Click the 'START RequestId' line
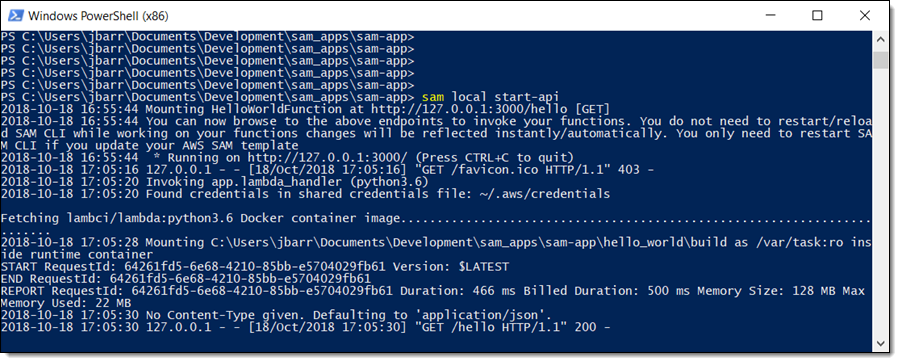 tap(255, 267)
